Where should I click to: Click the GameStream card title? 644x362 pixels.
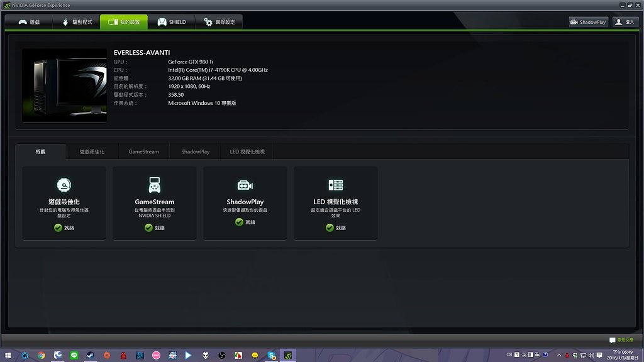pyautogui.click(x=155, y=202)
